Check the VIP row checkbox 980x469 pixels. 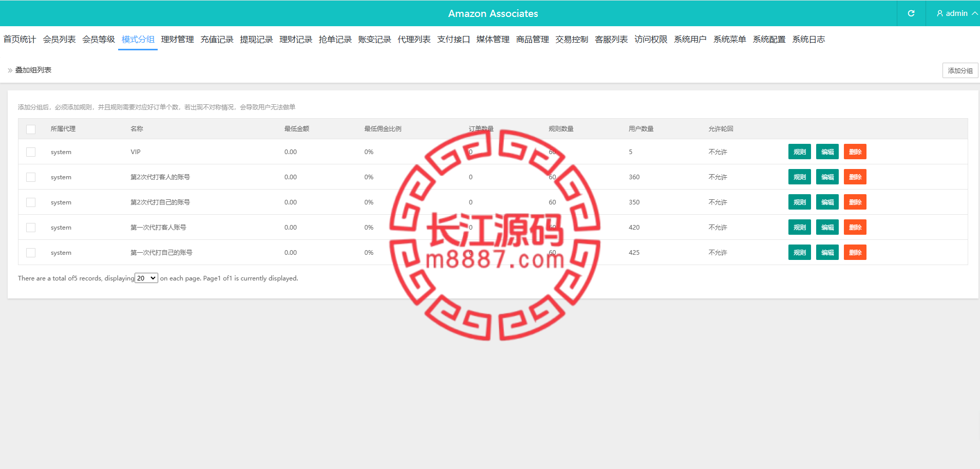point(31,152)
